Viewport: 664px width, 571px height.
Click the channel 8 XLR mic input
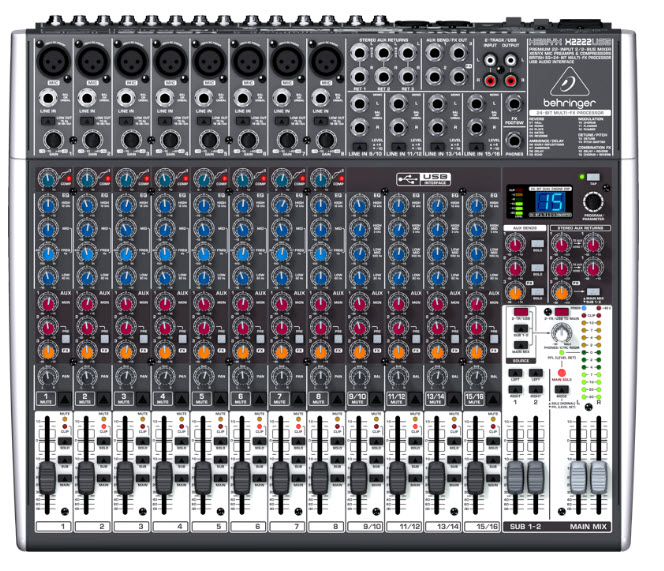pos(326,61)
